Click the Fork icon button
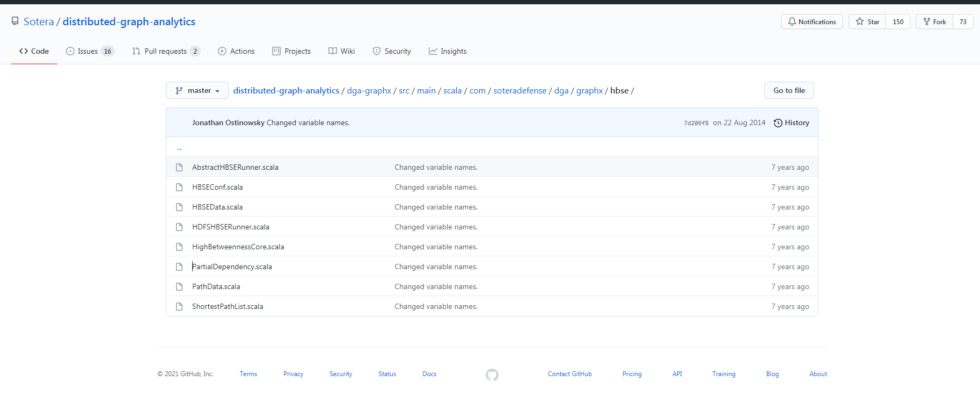980x396 pixels. pyautogui.click(x=927, y=22)
